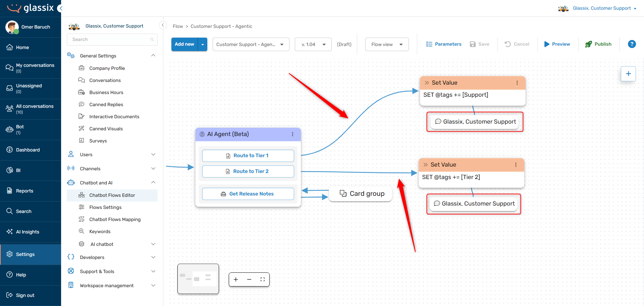Open the Settings page in the sidebar
The height and width of the screenshot is (306, 644).
click(x=31, y=254)
